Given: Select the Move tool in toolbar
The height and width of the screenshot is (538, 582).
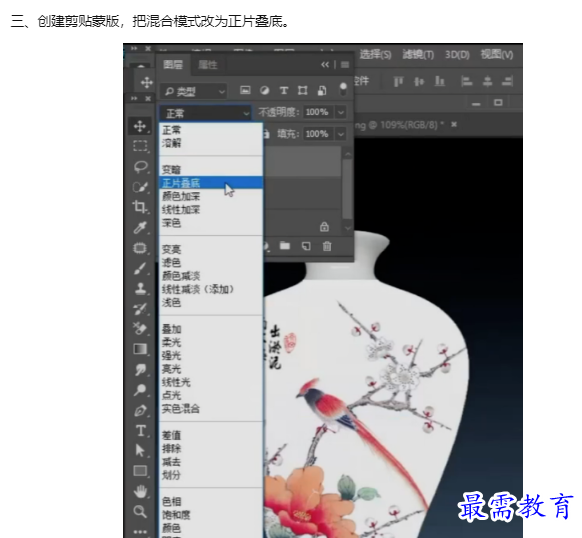Looking at the screenshot, I should click(140, 126).
